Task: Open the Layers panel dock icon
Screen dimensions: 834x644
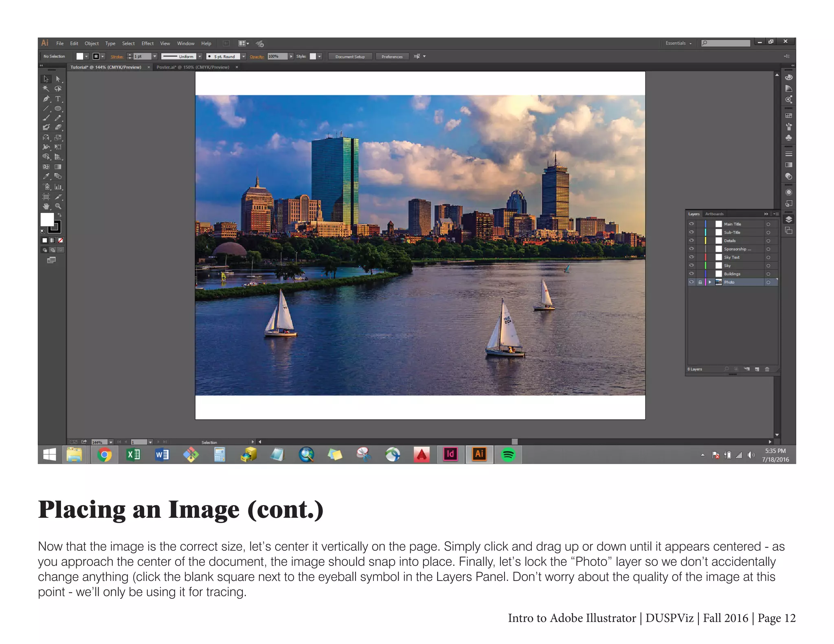Action: (x=789, y=219)
